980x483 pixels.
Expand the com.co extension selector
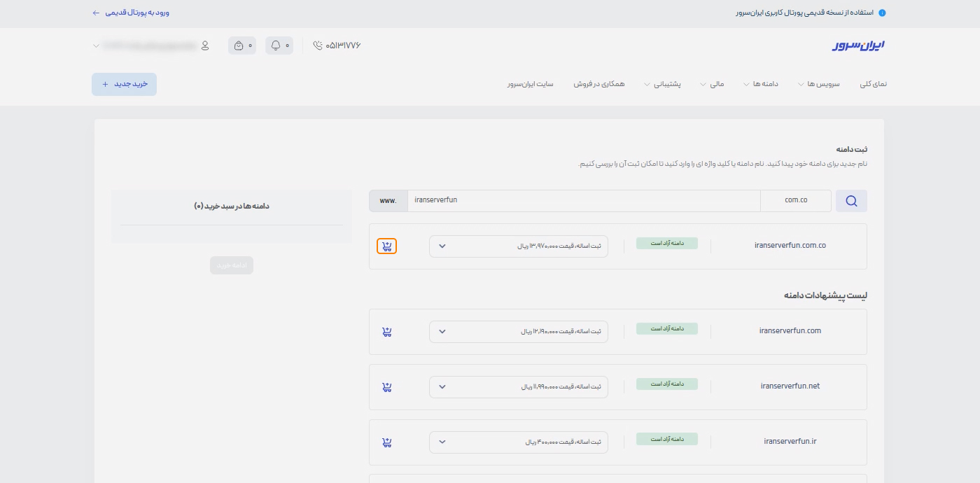796,201
